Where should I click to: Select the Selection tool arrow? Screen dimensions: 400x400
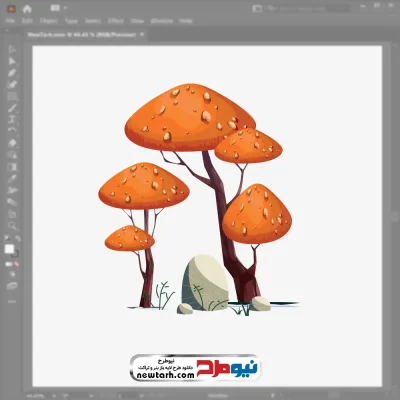(12, 49)
